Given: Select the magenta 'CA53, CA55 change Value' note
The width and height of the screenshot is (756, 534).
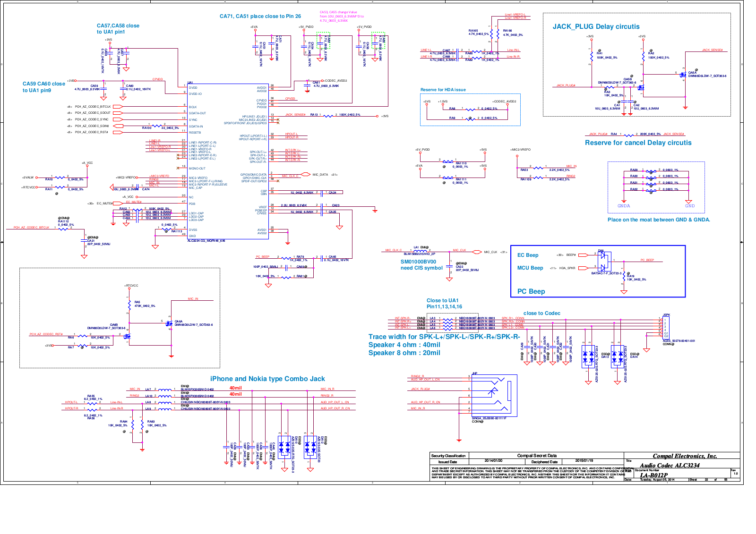Looking at the screenshot, I should pyautogui.click(x=342, y=17).
